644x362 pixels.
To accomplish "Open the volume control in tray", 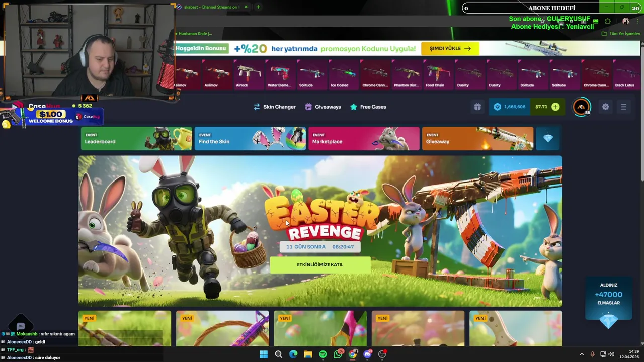I will point(611,354).
